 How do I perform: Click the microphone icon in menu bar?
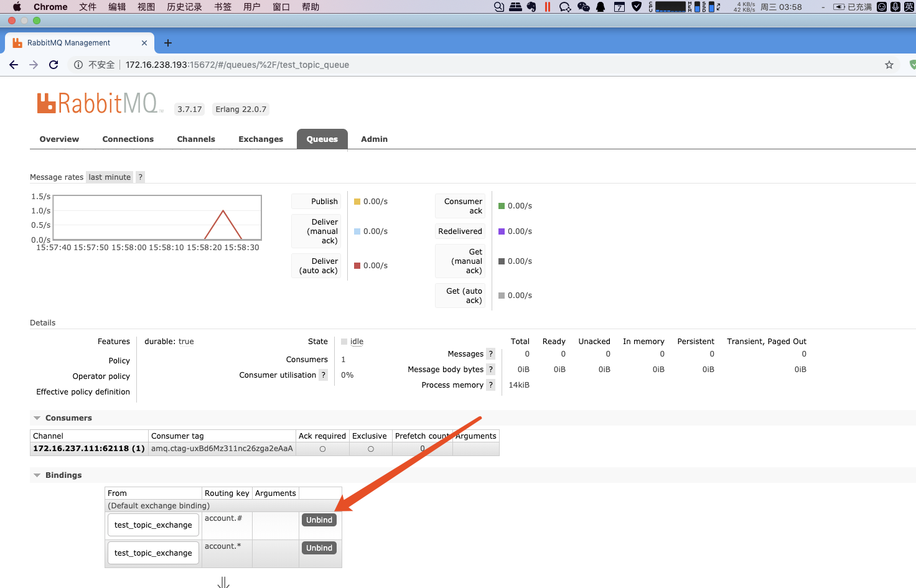tap(895, 7)
